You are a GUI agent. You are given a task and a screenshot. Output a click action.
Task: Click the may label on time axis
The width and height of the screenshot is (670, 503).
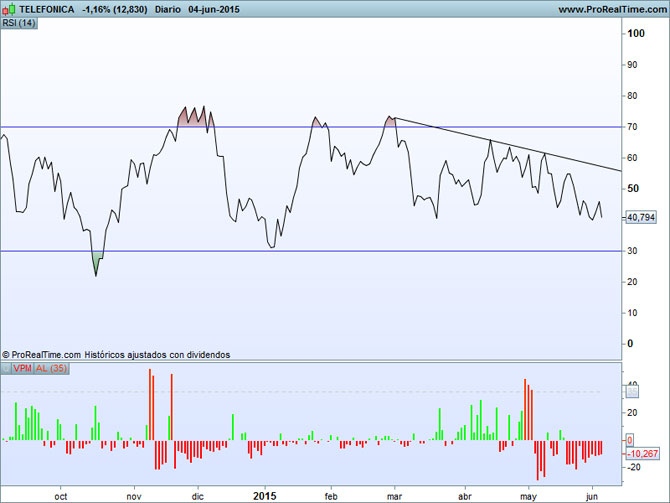click(x=529, y=497)
